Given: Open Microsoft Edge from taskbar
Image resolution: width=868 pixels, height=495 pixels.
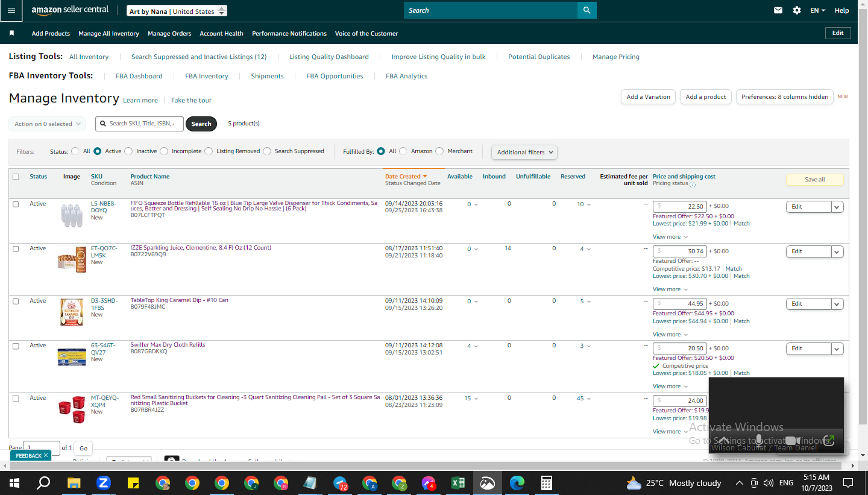Looking at the screenshot, I should coord(517,483).
